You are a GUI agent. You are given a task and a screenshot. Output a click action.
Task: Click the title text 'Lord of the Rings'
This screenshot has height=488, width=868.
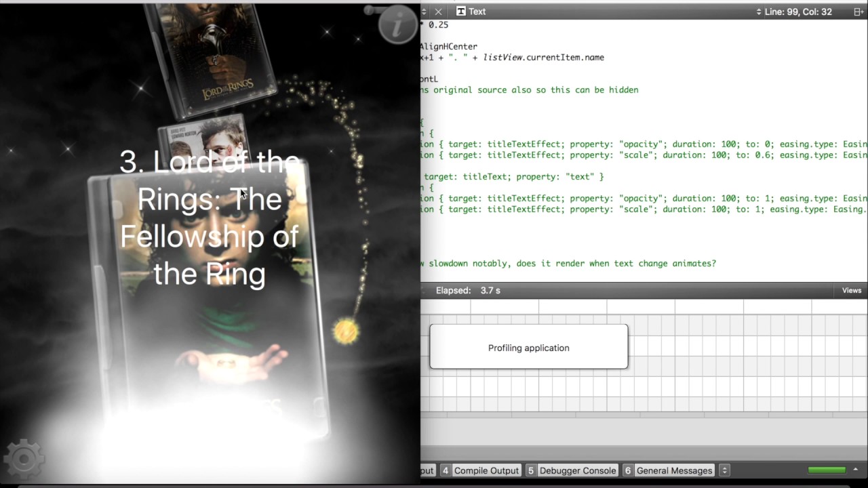tap(209, 218)
